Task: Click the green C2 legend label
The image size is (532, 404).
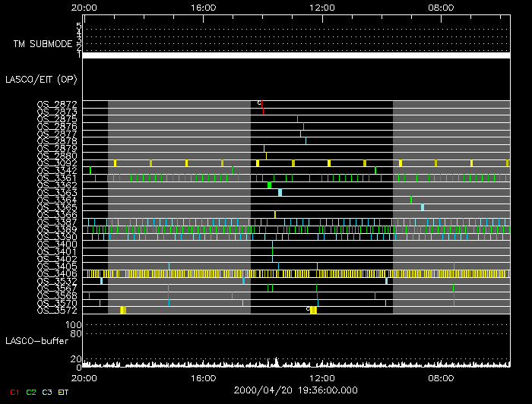Action: click(31, 392)
